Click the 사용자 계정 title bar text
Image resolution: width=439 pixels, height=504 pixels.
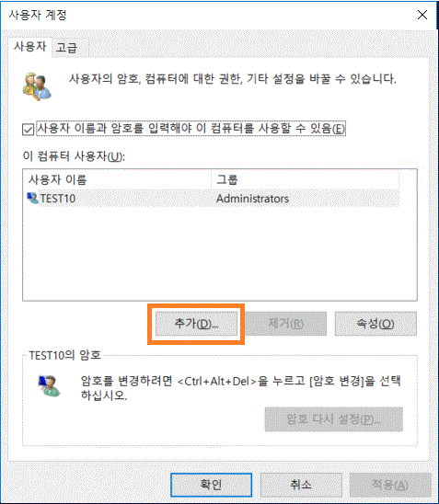coord(38,15)
